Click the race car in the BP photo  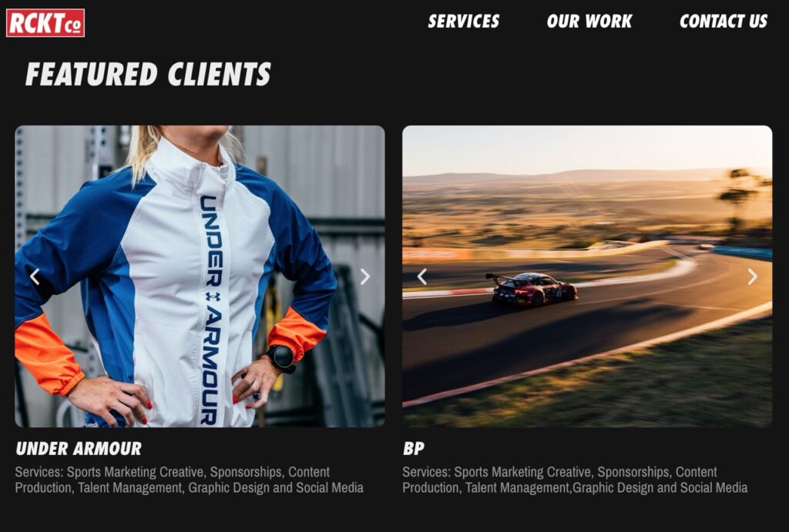(532, 289)
